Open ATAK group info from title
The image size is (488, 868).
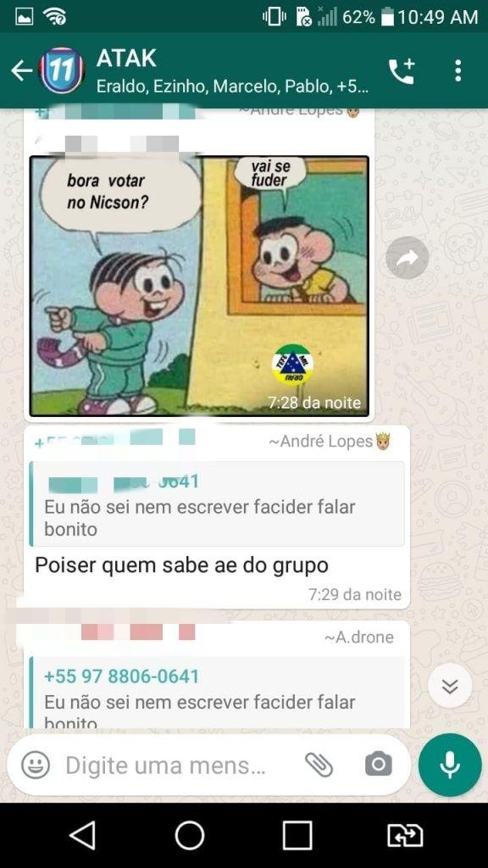pos(126,58)
